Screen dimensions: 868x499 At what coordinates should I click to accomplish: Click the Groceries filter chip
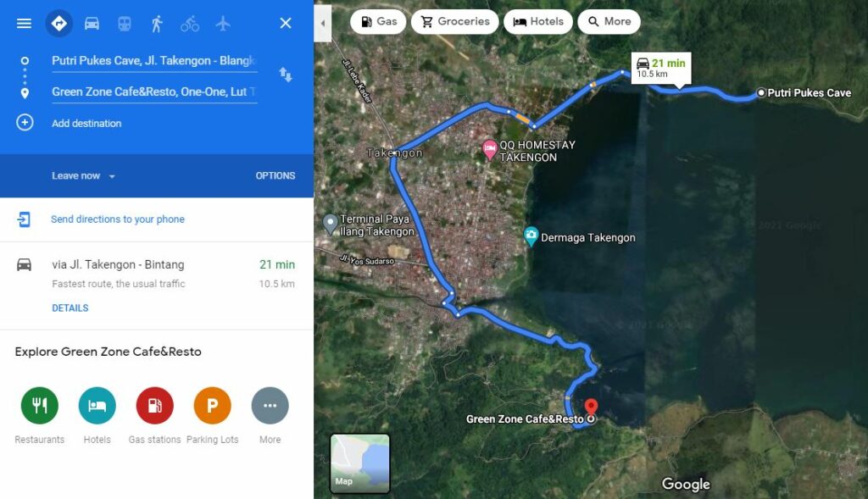click(x=455, y=21)
